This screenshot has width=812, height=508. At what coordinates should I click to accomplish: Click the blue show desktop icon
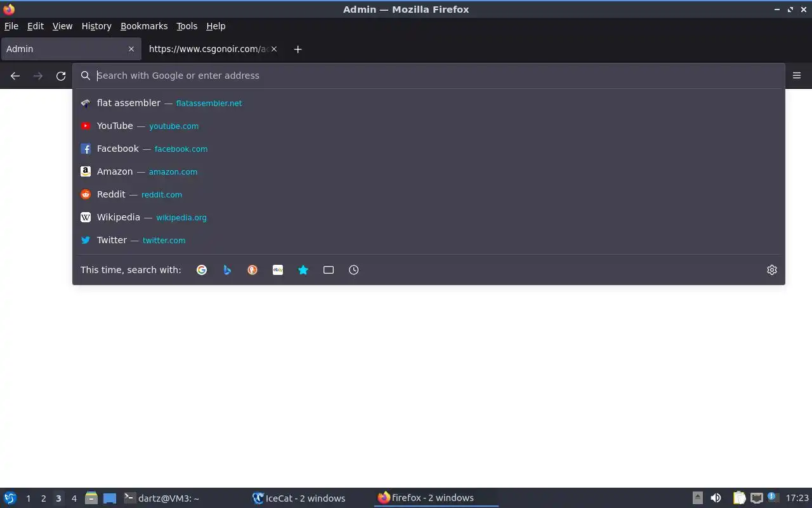point(110,498)
